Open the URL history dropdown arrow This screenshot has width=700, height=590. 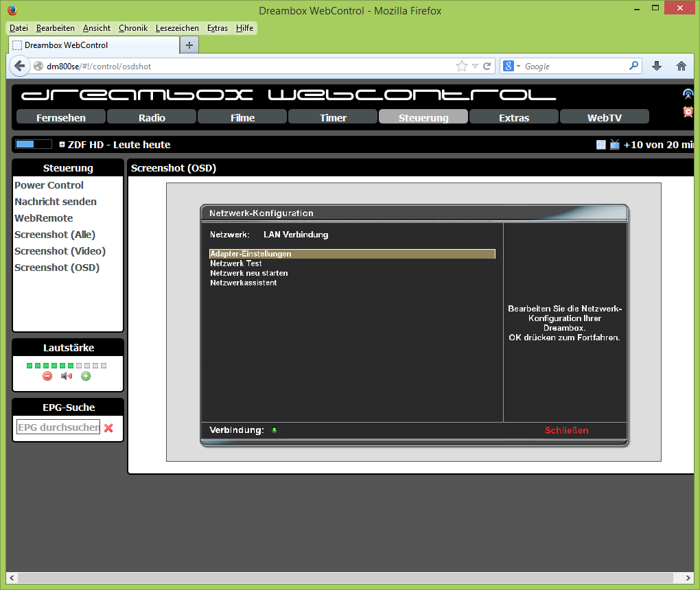pos(475,66)
